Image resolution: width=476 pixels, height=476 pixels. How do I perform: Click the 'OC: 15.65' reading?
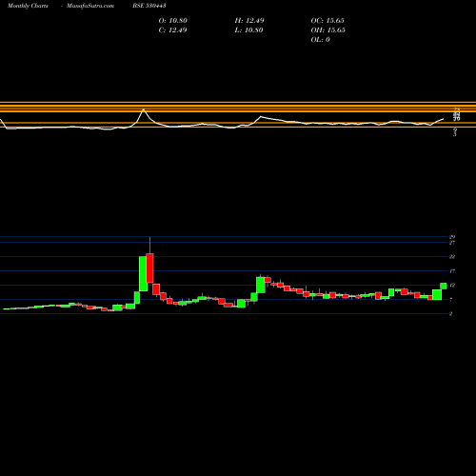pos(327,21)
